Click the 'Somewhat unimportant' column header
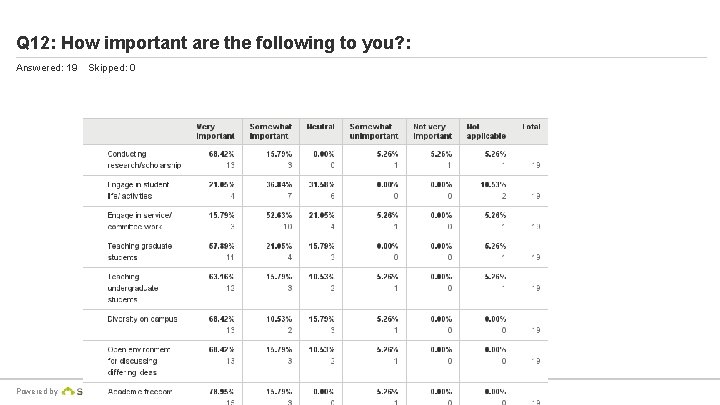Viewport: 720px width, 405px height. click(x=373, y=131)
